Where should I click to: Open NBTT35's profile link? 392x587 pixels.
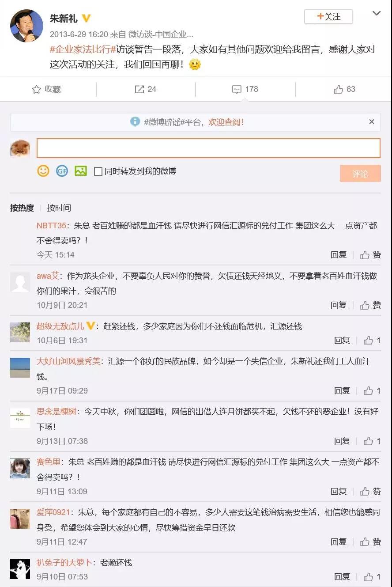click(51, 225)
